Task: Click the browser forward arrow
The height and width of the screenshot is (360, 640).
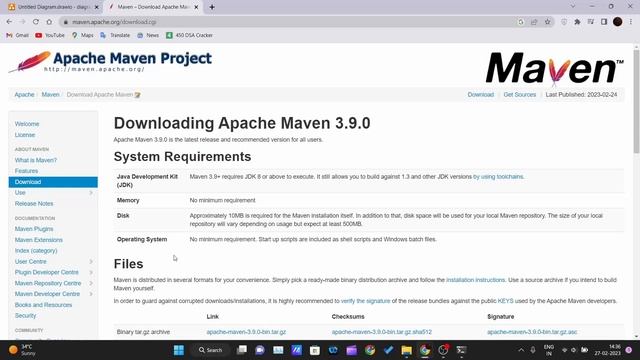Action: (22, 22)
